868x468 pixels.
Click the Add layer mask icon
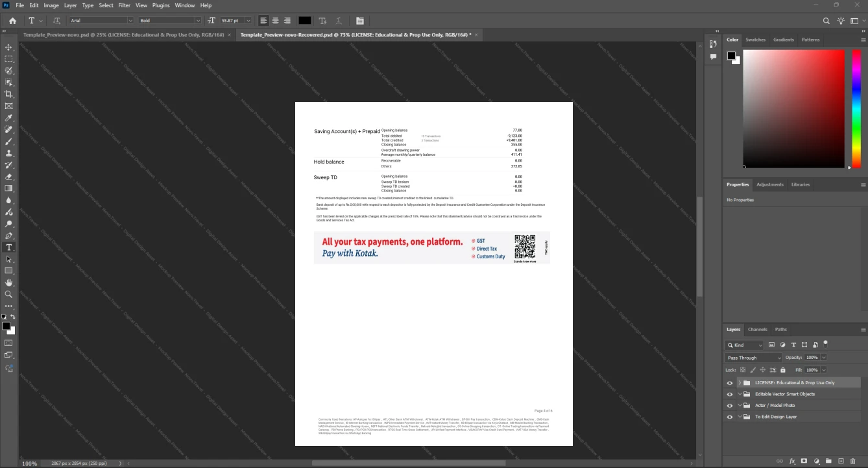coord(804,461)
